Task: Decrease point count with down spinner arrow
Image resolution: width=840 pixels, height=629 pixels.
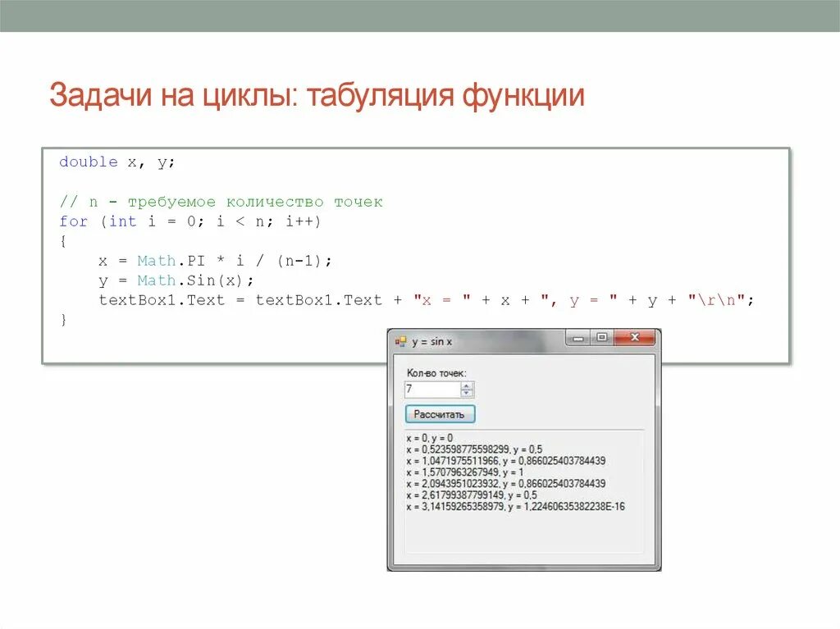Action: 467,394
